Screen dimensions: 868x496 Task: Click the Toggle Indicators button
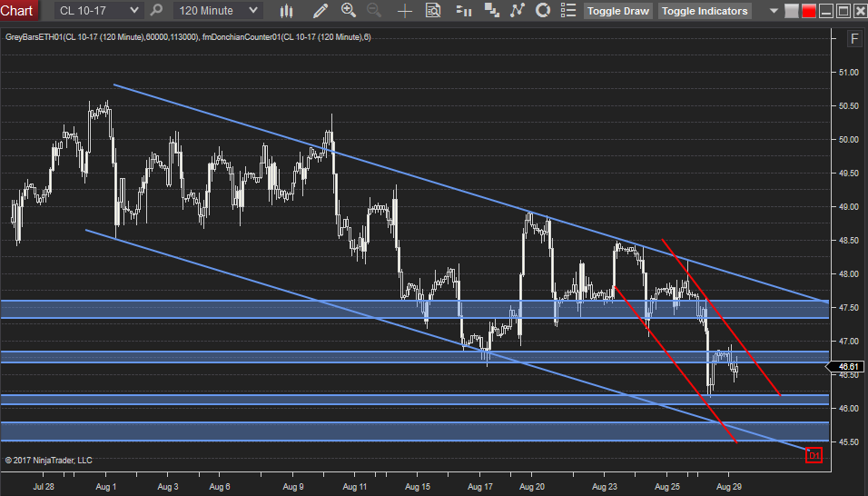pos(705,11)
